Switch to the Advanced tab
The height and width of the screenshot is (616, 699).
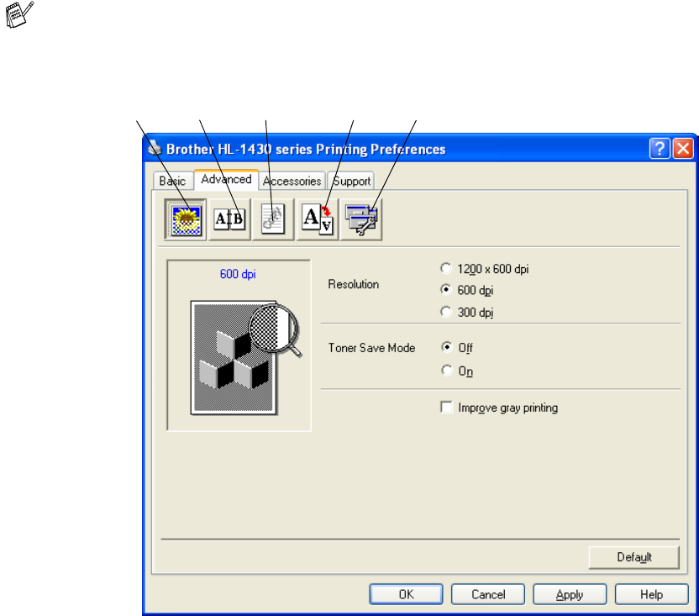(x=227, y=179)
